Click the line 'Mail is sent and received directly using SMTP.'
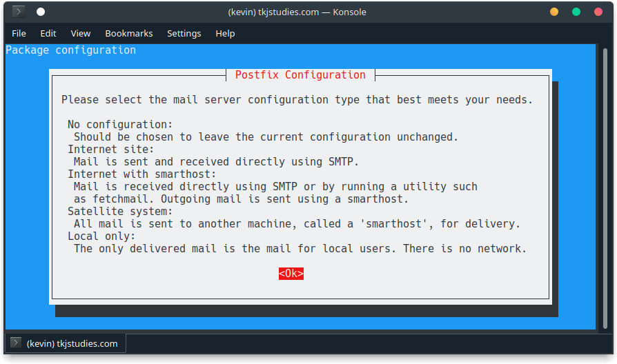This screenshot has height=364, width=617. (x=217, y=161)
